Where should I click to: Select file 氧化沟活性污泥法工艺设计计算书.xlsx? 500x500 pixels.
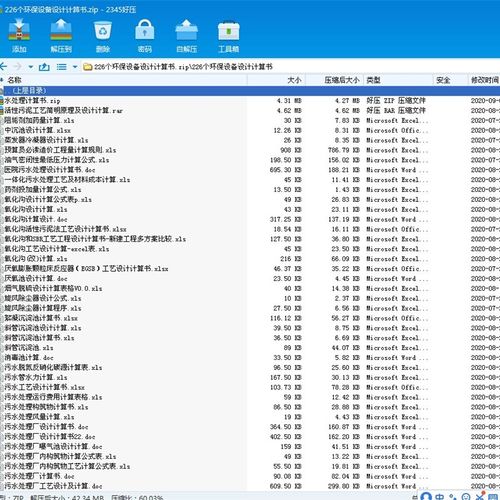(x=65, y=229)
